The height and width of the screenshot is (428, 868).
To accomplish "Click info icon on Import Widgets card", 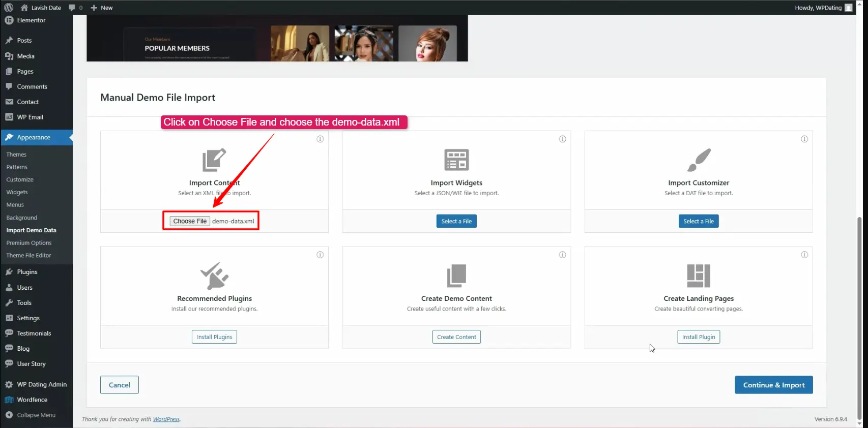I will 562,139.
